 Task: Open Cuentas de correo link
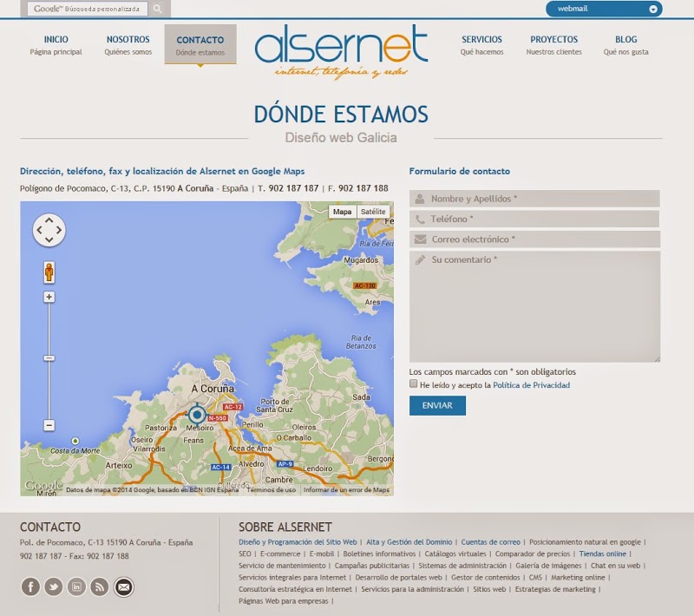click(490, 541)
